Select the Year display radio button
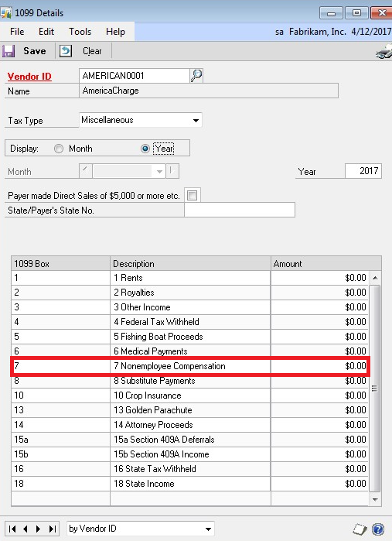The height and width of the screenshot is (541, 392). [x=145, y=149]
